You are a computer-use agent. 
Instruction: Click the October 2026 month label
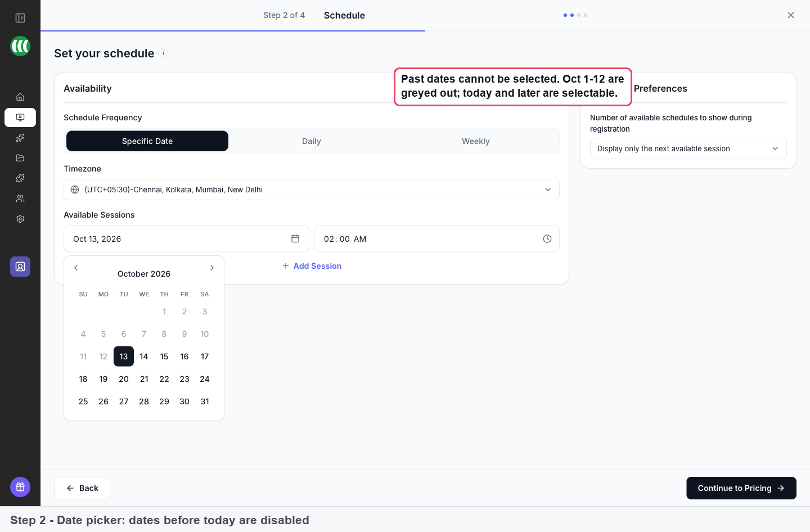coord(144,274)
